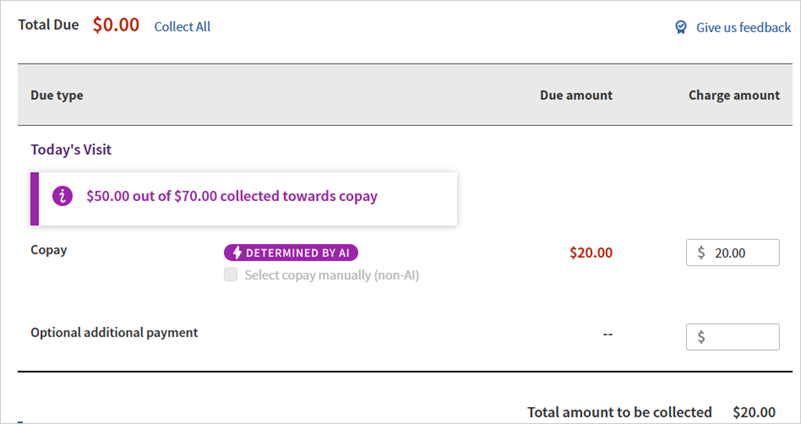Click the dollar sign in Copay charge field
Image resolution: width=801 pixels, height=424 pixels.
(x=701, y=253)
